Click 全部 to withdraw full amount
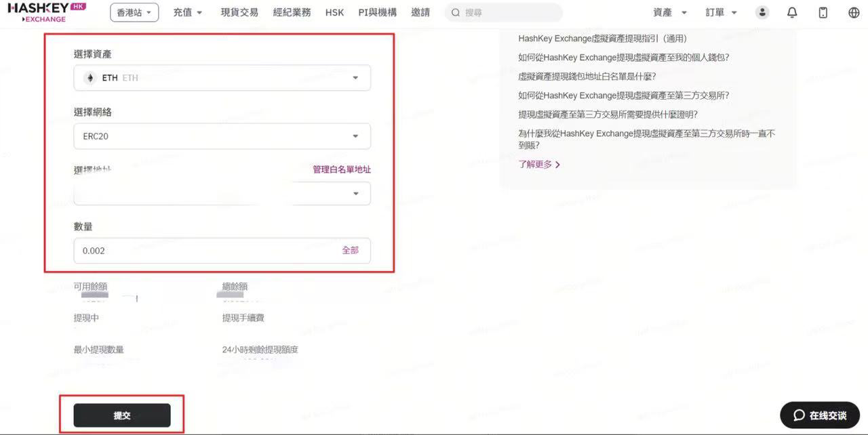 click(350, 250)
